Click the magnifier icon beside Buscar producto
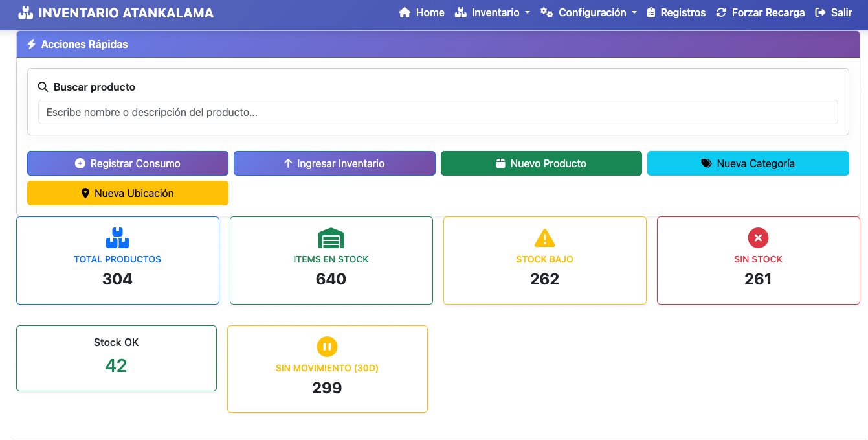This screenshot has width=868, height=440. click(x=43, y=86)
